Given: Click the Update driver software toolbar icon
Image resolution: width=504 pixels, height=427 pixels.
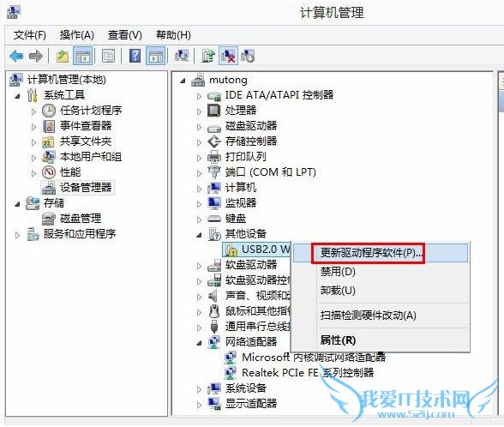Looking at the screenshot, I should [x=208, y=56].
